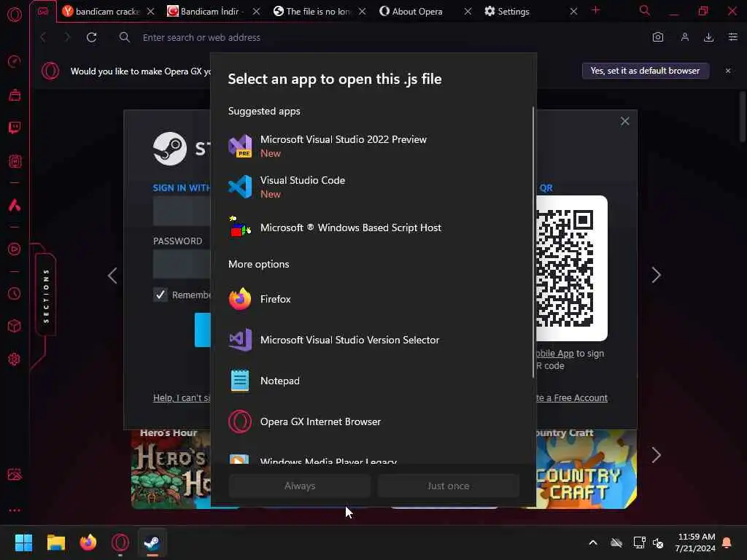This screenshot has height=560, width=747.
Task: Open Extensions cube icon in sidebar
Action: [x=15, y=326]
